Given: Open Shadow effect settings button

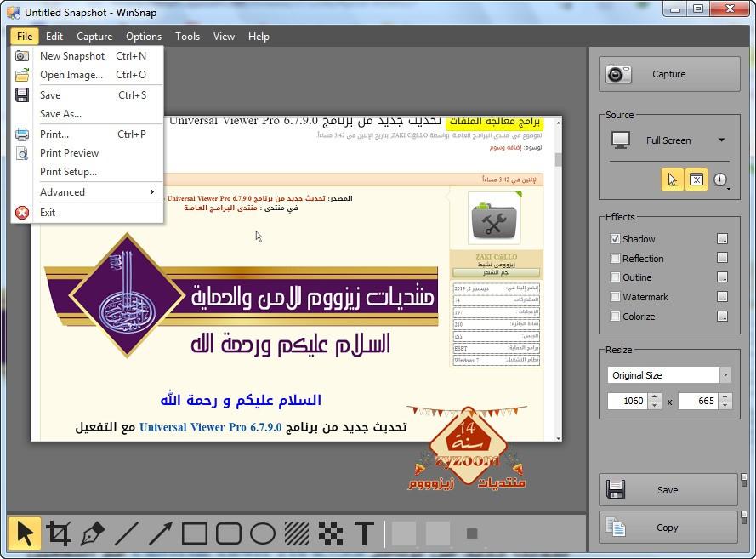Looking at the screenshot, I should click(x=722, y=239).
